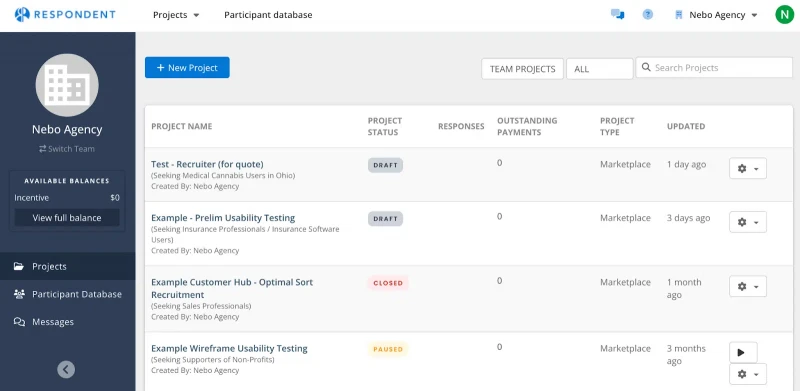The height and width of the screenshot is (391, 800).
Task: Collapse the sidebar with left arrow icon
Action: coord(66,369)
